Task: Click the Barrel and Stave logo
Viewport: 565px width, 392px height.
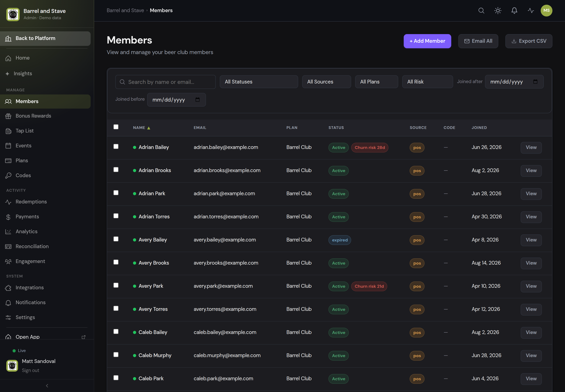Action: 13,14
